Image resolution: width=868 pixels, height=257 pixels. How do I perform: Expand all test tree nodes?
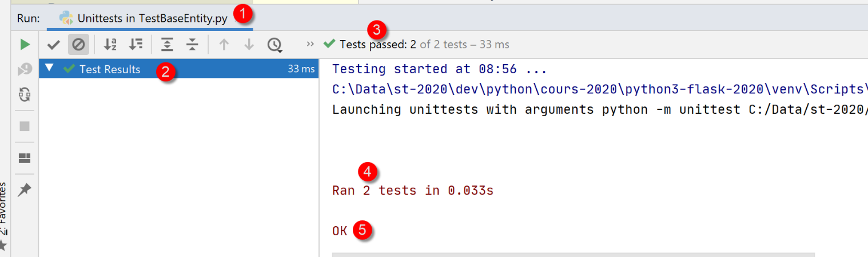[167, 44]
